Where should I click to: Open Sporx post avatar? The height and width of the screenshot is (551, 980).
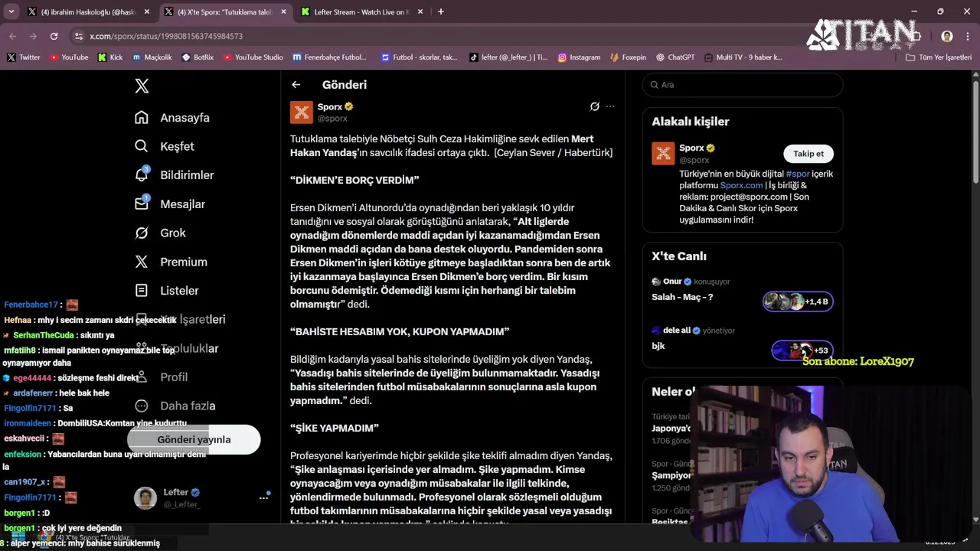302,112
